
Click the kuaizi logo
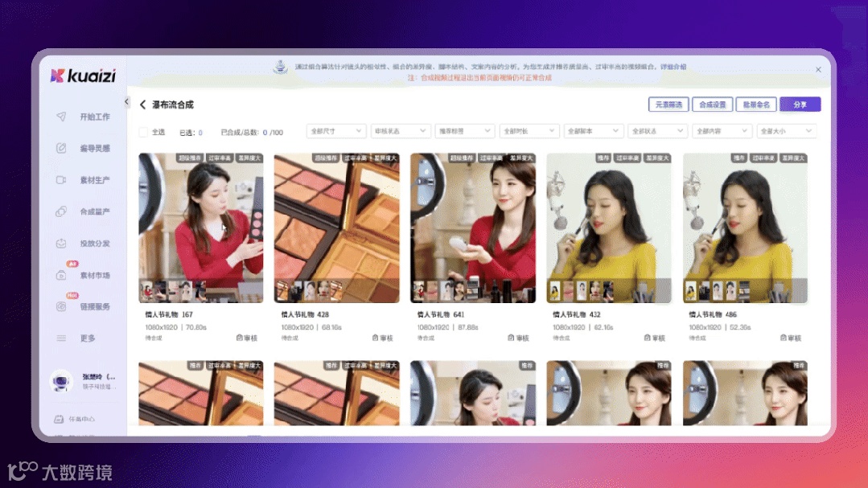pos(83,76)
